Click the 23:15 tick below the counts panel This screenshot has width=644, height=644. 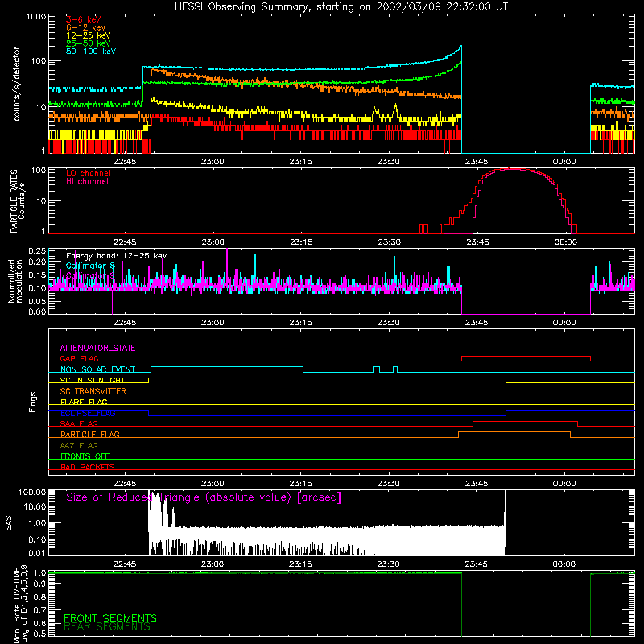300,162
